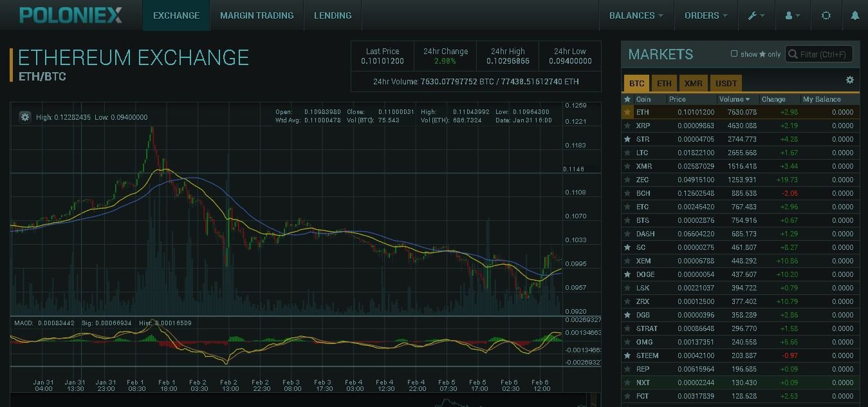Unstar the STEEM market row
Screen dimensions: 868x407
tap(627, 355)
